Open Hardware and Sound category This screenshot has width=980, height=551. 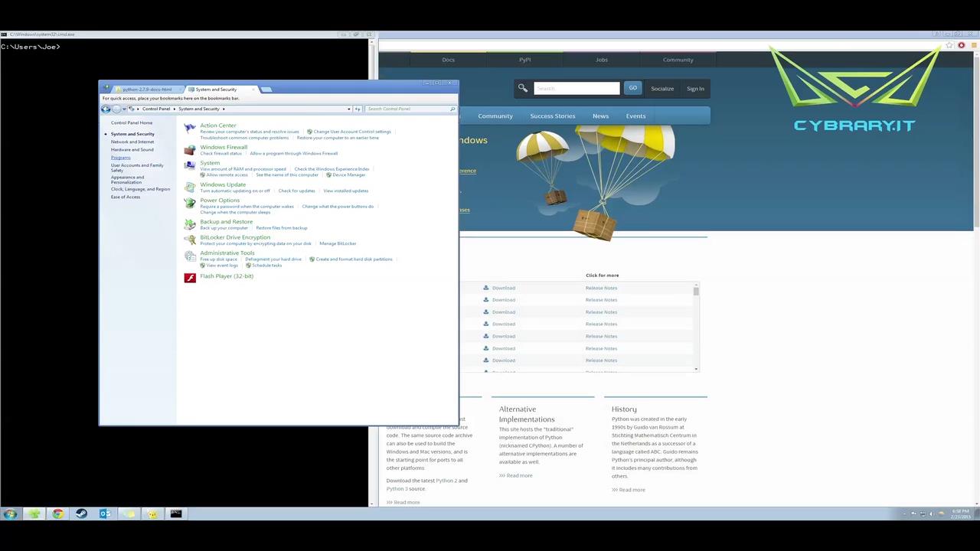(132, 150)
